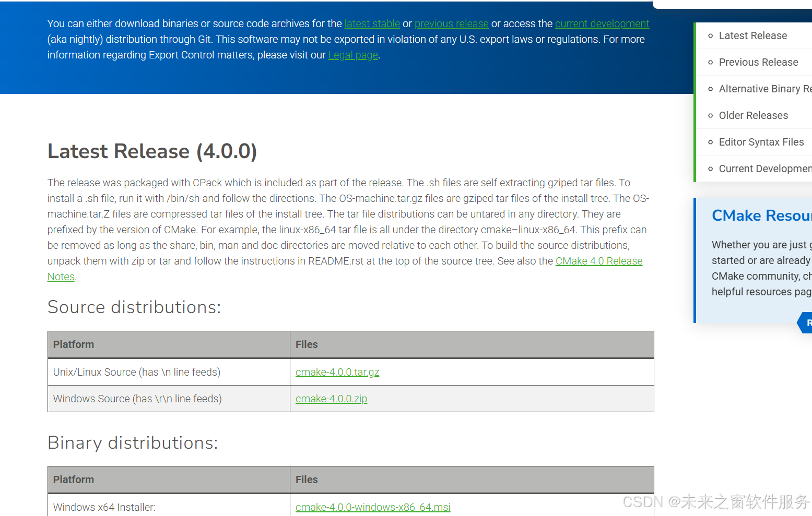Jump to Current Development in sidebar
This screenshot has width=812, height=516.
coord(765,169)
